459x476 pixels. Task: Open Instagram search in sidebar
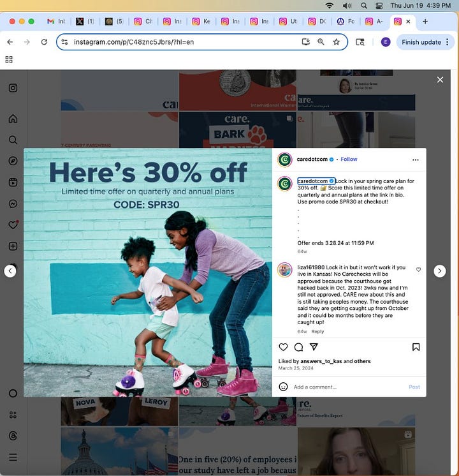13,140
